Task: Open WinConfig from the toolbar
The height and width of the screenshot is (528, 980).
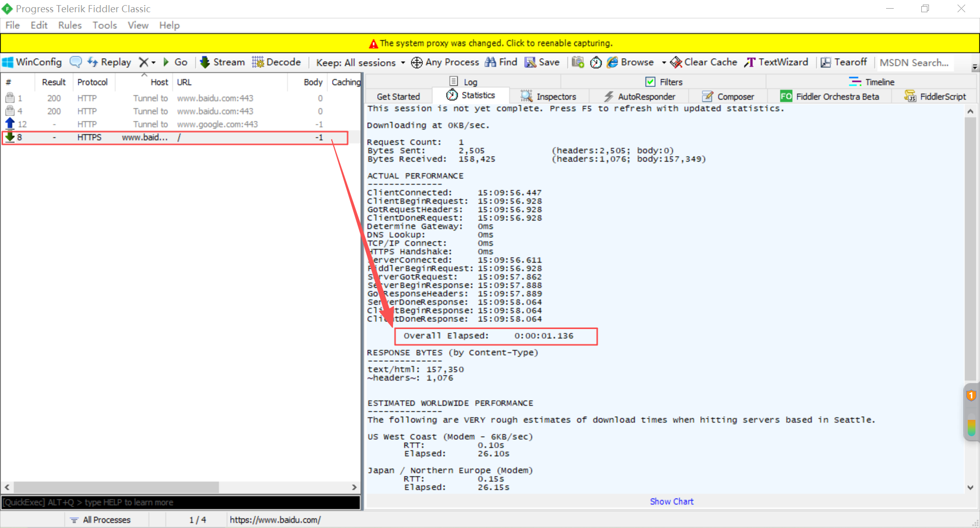Action: tap(32, 62)
